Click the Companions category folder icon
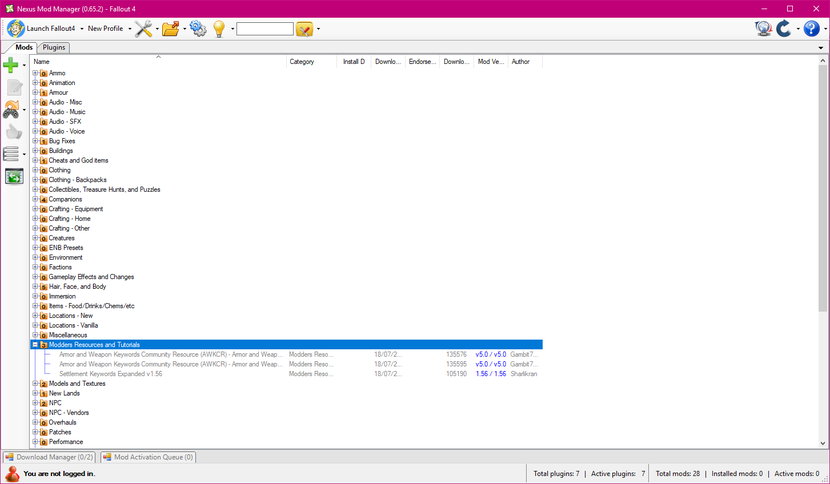Screen dimensions: 830x484 click(x=43, y=199)
